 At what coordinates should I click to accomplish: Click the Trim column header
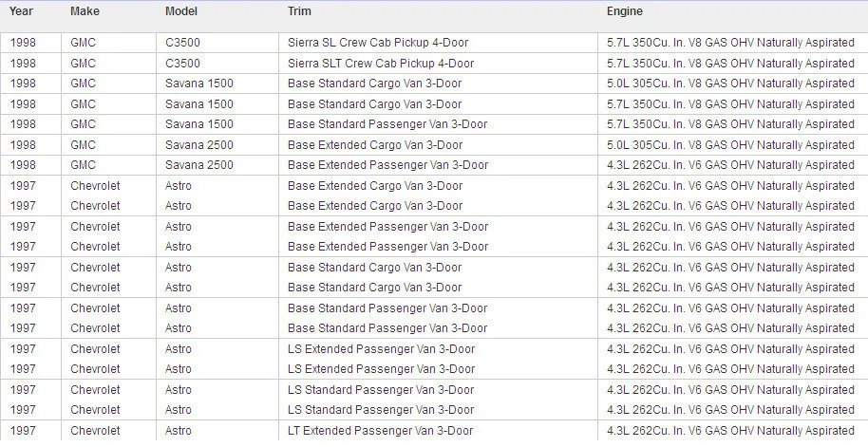click(x=298, y=11)
